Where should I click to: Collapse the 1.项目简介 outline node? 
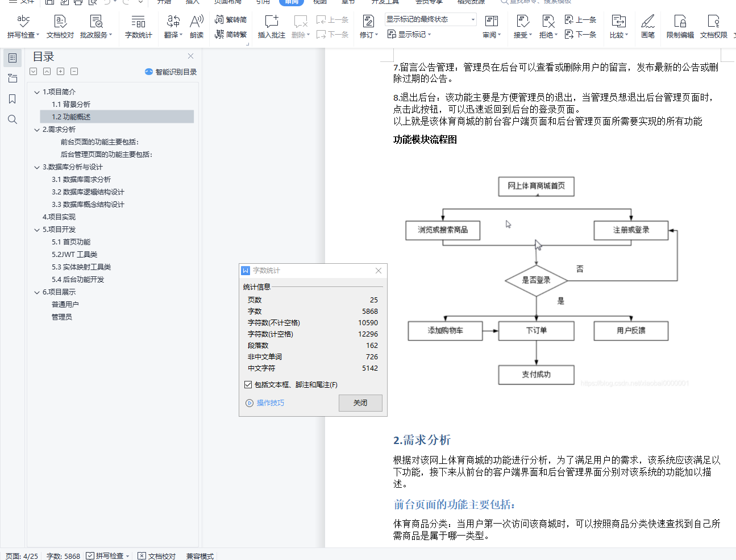coord(37,92)
